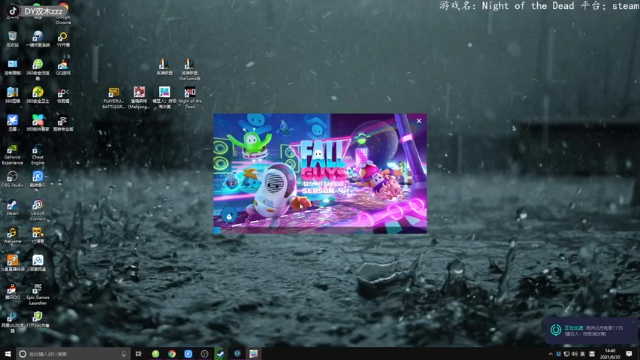Launch OBS Studio from the desktop

pos(12,179)
